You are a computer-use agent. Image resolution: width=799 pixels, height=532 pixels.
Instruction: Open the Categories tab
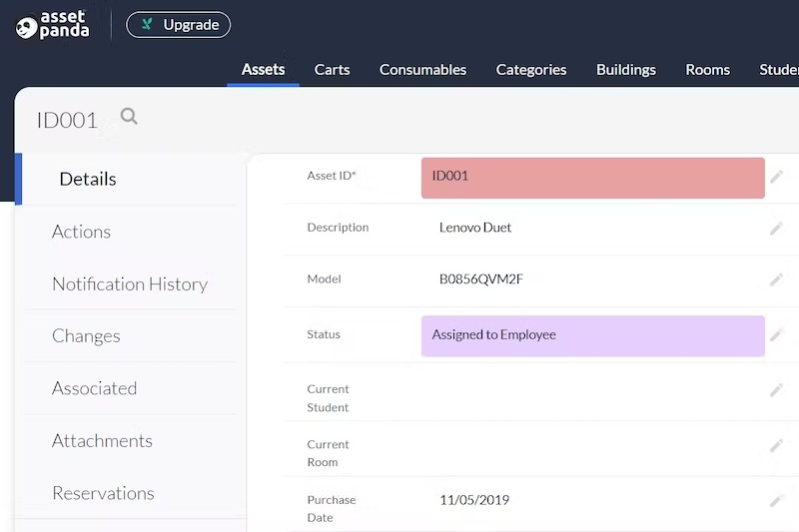point(531,70)
